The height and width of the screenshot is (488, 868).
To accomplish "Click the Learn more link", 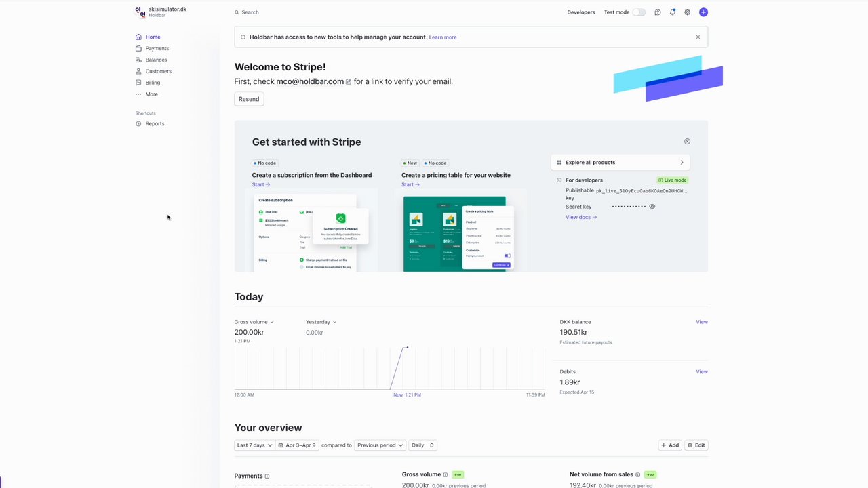I will [443, 37].
